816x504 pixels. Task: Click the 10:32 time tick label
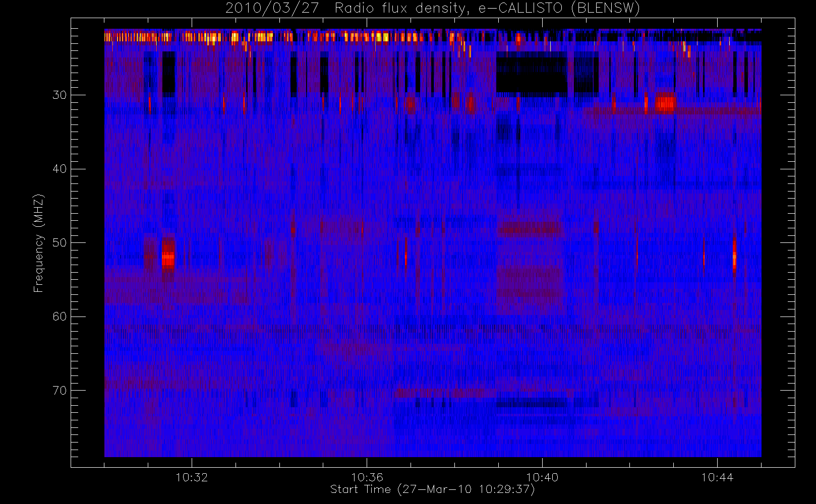192,477
